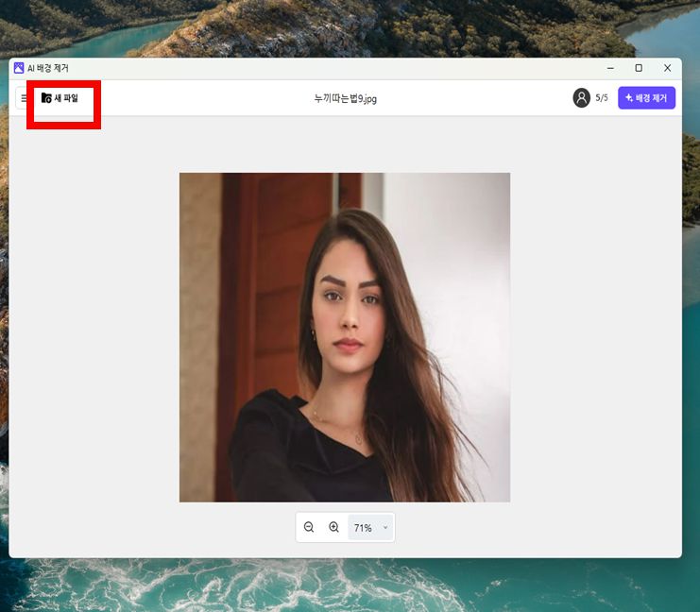Click the zoom in magnifier icon
Screen dimensions: 700x612
[x=333, y=527]
